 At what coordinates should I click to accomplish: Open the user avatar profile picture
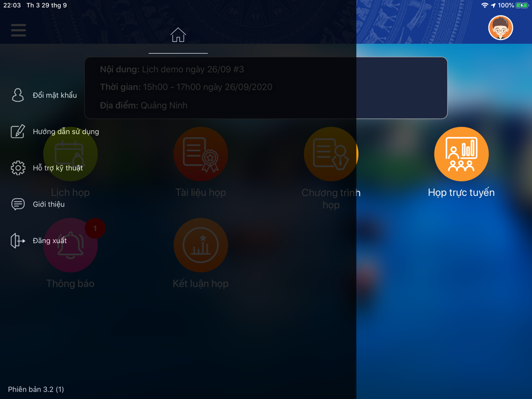click(500, 28)
